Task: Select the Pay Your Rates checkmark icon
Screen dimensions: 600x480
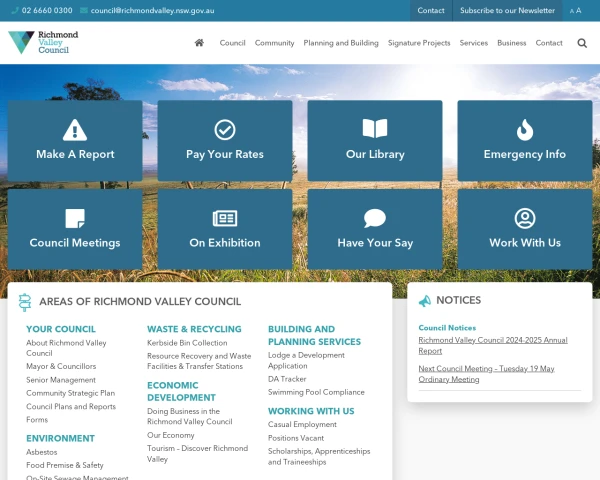Action: (225, 130)
